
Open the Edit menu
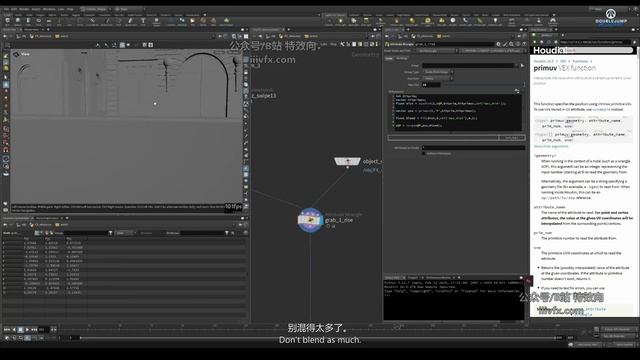pos(14,9)
